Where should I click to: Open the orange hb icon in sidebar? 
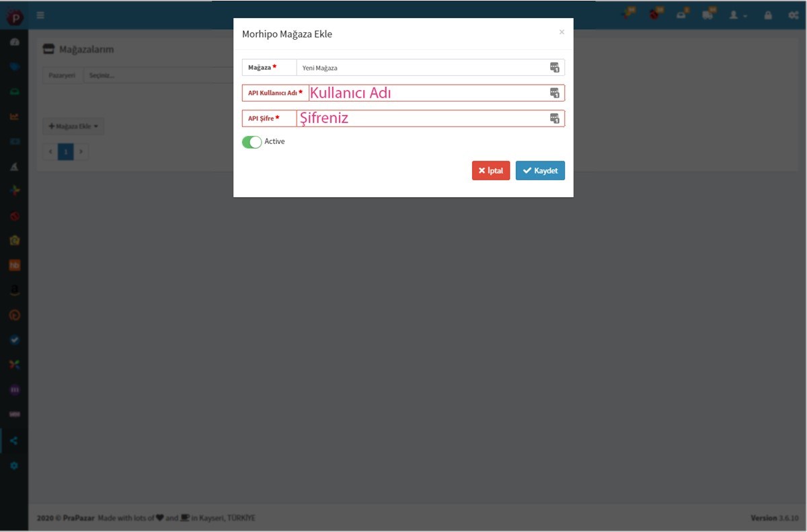click(14, 266)
